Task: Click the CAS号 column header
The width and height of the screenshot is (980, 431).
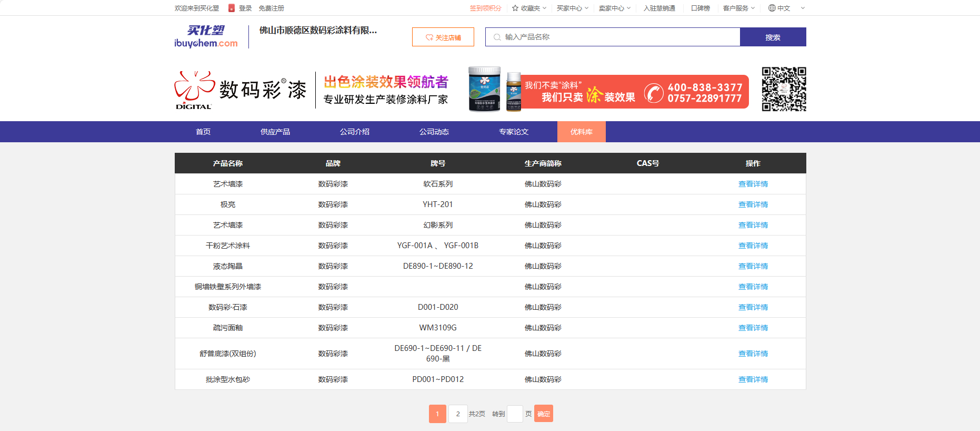Action: (648, 163)
